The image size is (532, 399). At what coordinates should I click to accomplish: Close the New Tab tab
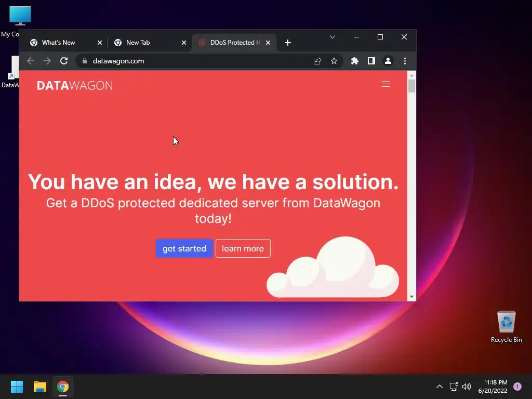[x=184, y=43]
